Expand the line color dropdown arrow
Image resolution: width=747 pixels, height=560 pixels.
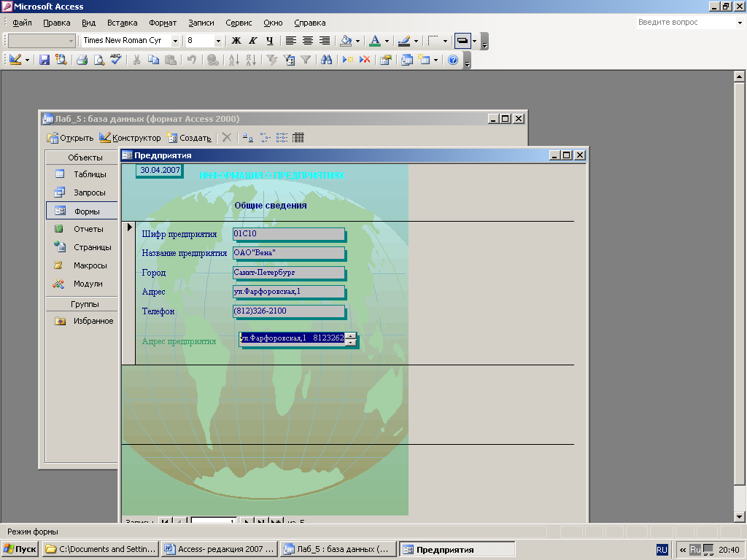coord(416,41)
